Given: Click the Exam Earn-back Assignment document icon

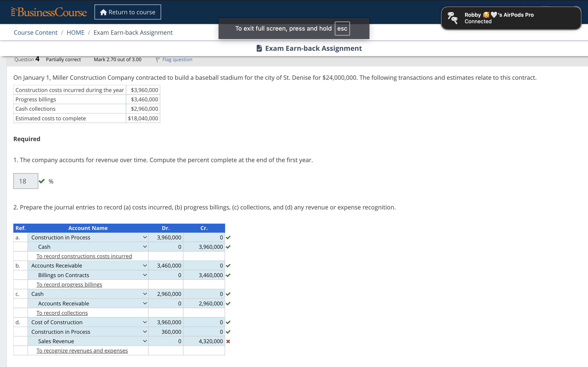Looking at the screenshot, I should point(259,48).
